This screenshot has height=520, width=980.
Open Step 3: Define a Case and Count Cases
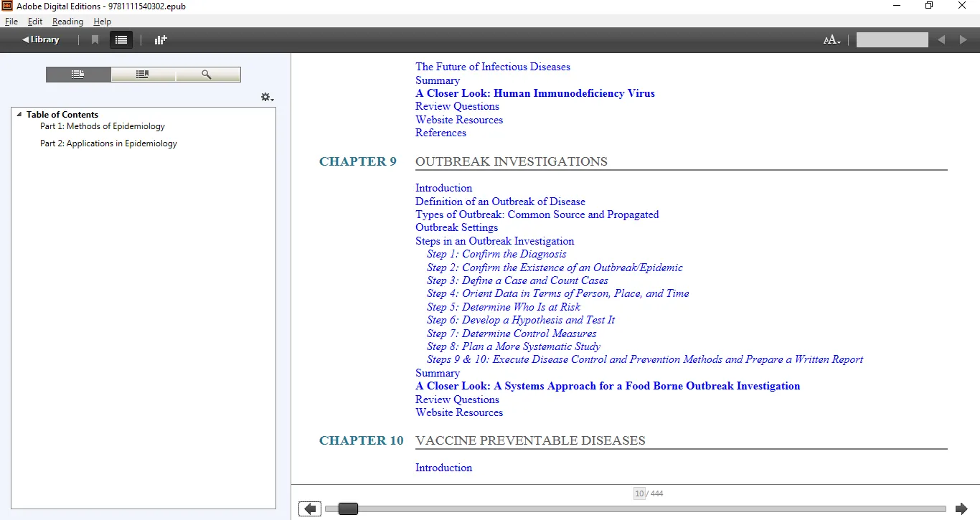coord(517,280)
